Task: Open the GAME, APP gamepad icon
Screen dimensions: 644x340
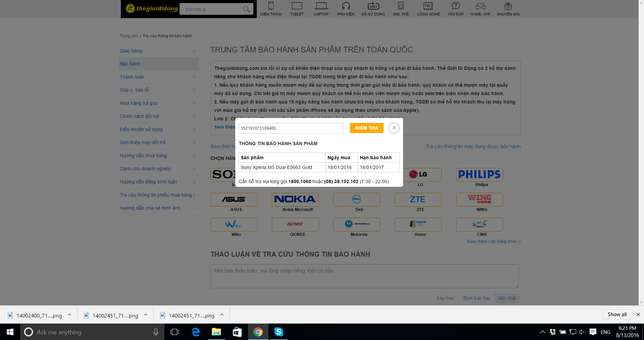Action: click(x=480, y=9)
